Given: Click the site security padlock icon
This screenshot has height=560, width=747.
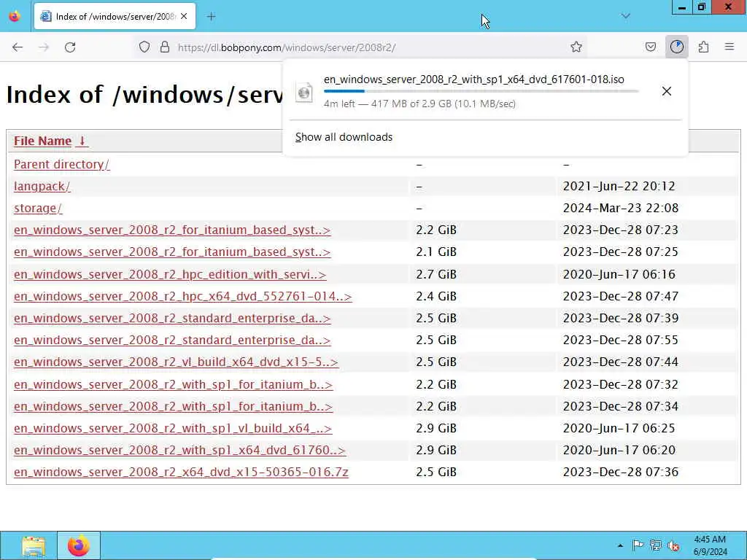Looking at the screenshot, I should click(165, 47).
